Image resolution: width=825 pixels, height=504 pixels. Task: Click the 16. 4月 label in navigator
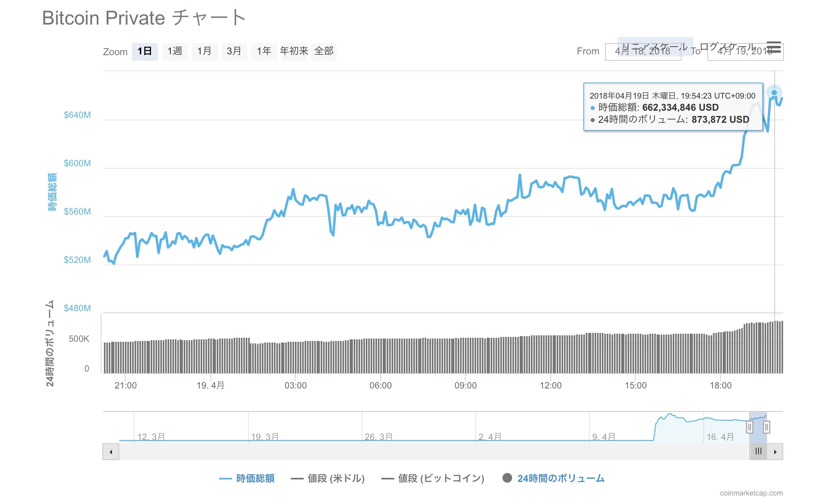(720, 437)
